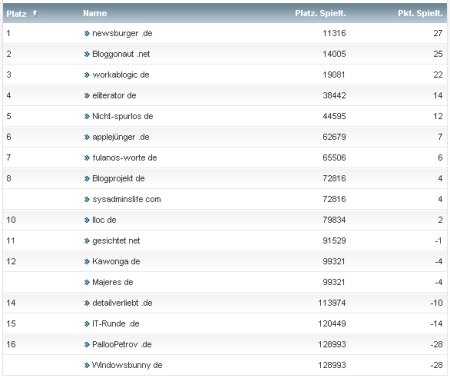The image size is (450, 378).
Task: Select the value 65506 in fulanos-worte row
Action: point(334,158)
